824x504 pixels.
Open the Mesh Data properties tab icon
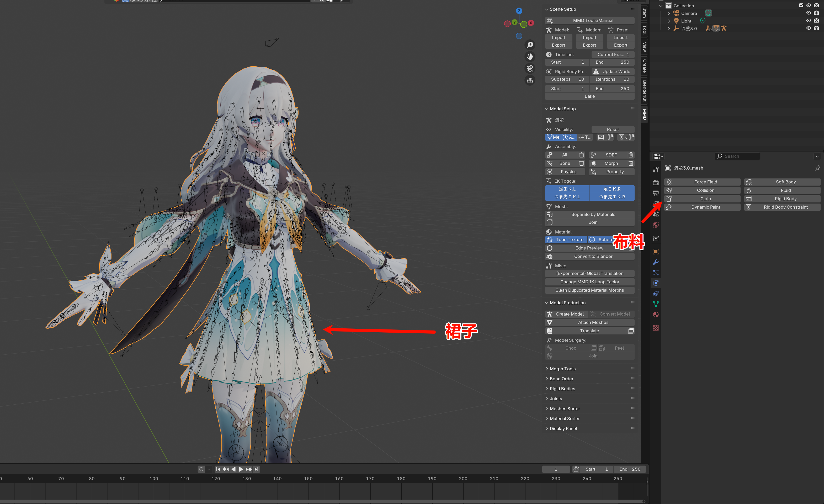pyautogui.click(x=656, y=304)
